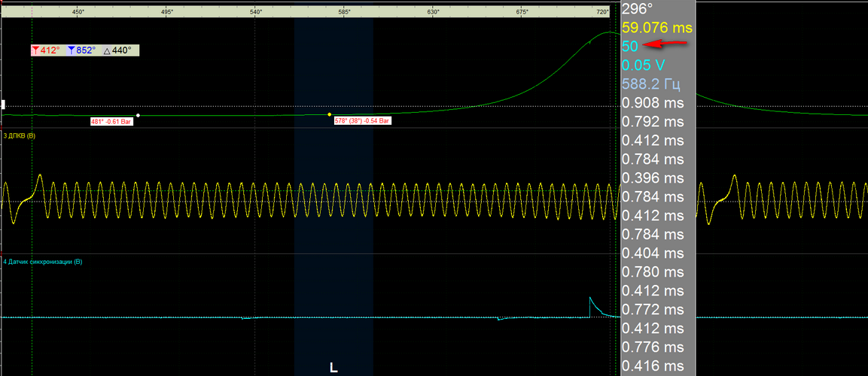Click the 0.776 ms reading

click(653, 347)
